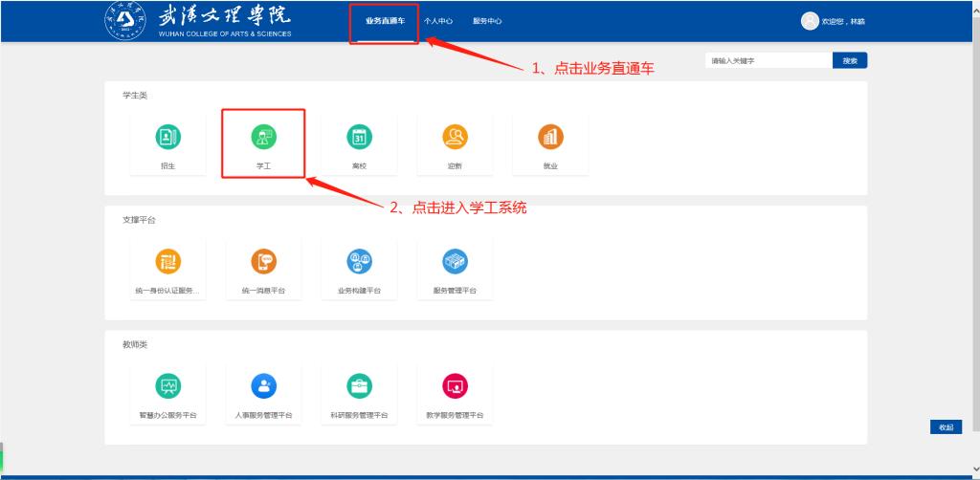Image resolution: width=980 pixels, height=480 pixels.
Task: Enter the 学工 student affairs system
Action: (263, 139)
